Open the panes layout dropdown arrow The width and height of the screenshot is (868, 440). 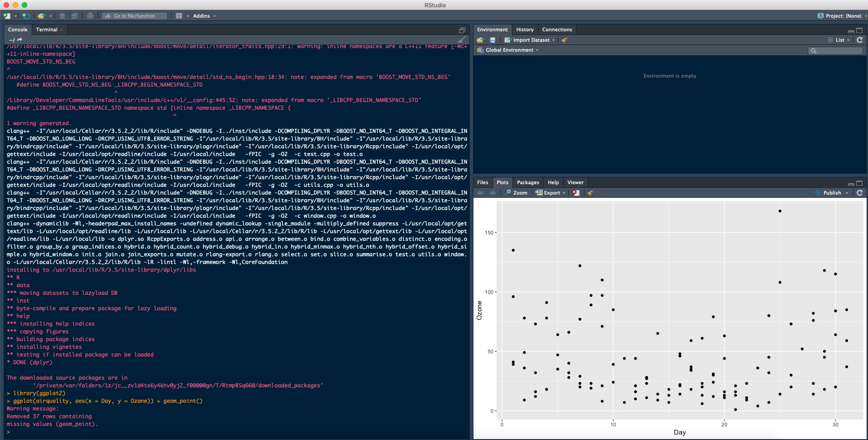188,16
